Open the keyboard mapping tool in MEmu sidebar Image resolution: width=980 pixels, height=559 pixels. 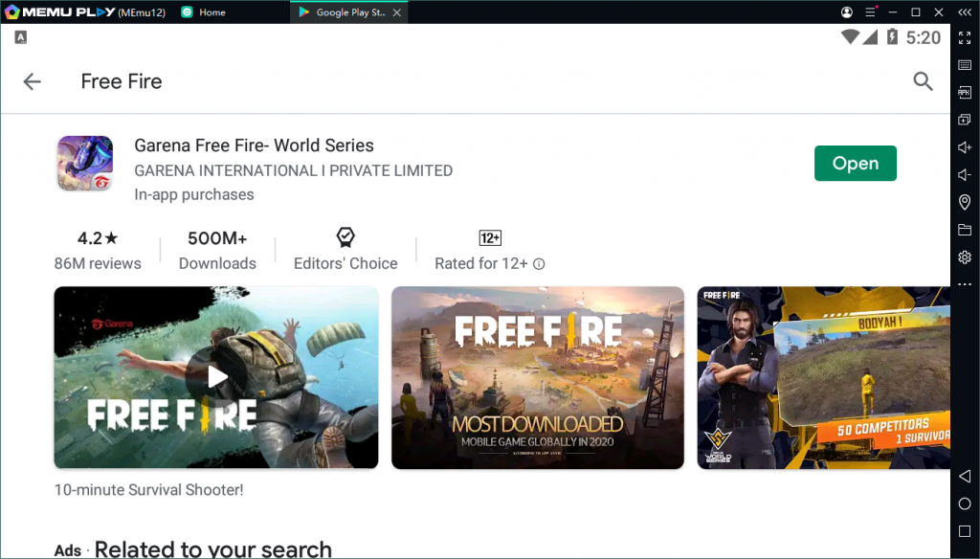[x=965, y=65]
